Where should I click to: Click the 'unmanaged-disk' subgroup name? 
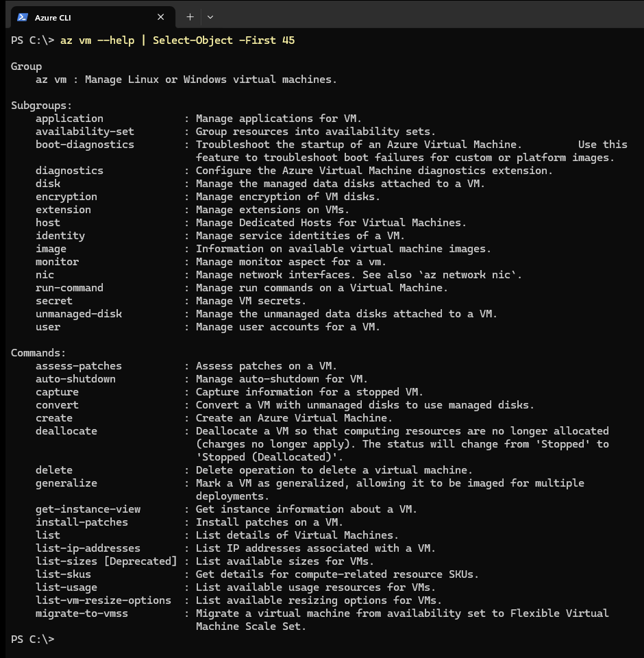click(79, 314)
